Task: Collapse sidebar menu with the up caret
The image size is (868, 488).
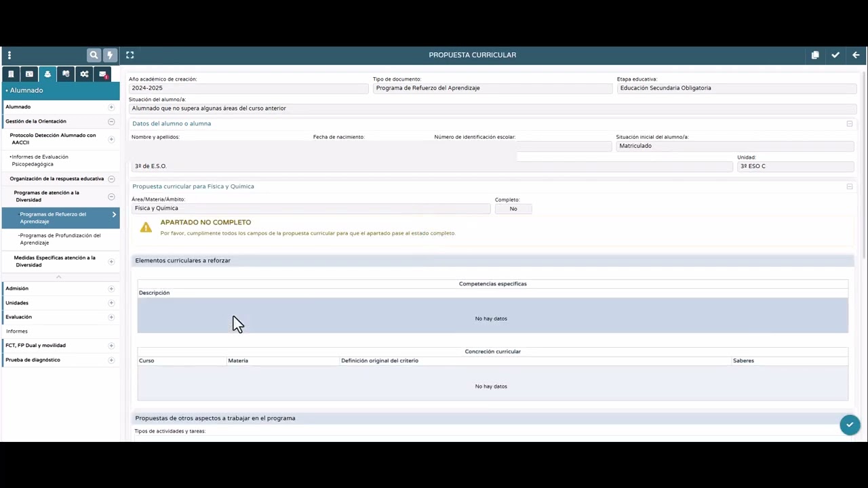Action: [59, 277]
